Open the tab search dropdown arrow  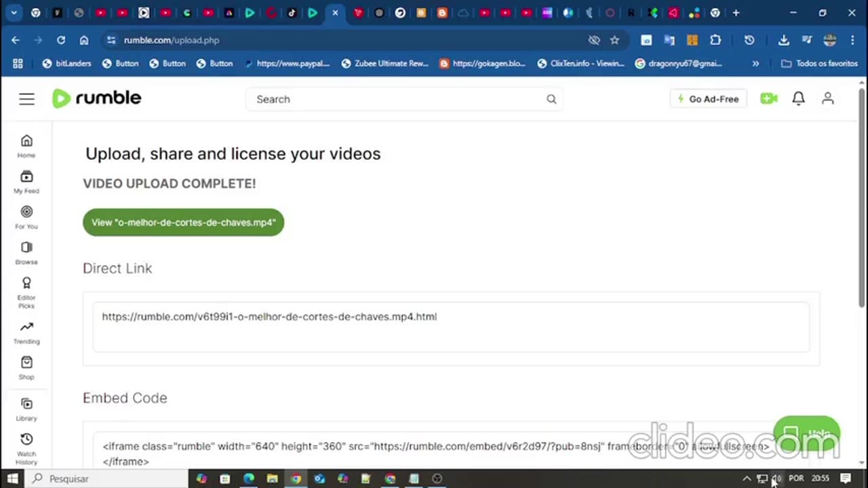click(14, 13)
